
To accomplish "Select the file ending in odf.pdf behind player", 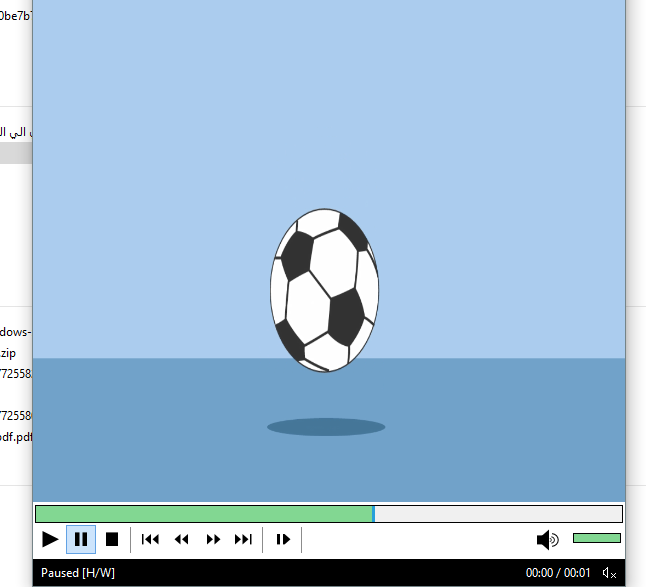I will pos(16,437).
